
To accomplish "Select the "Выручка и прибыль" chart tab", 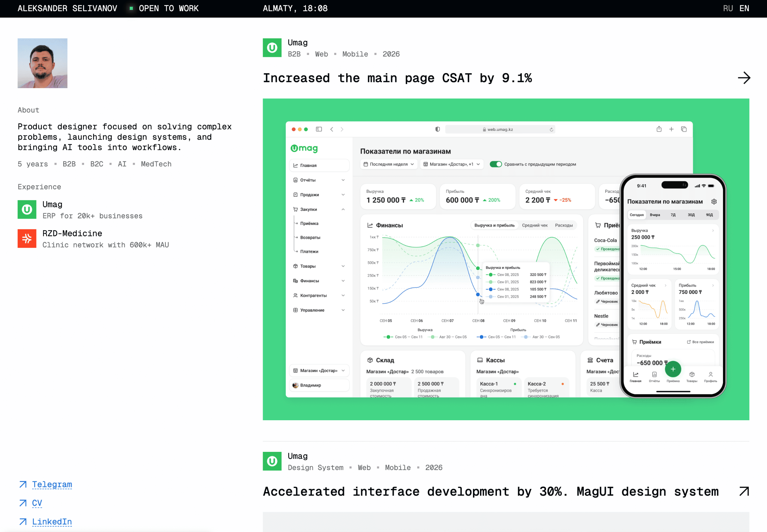I will (x=494, y=225).
